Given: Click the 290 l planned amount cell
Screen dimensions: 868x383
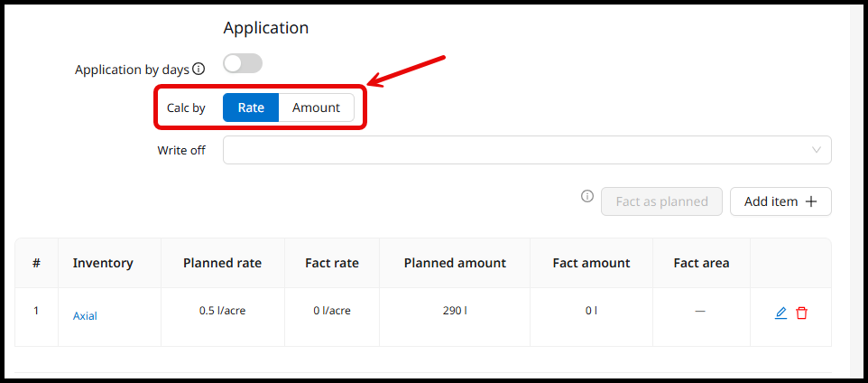Looking at the screenshot, I should (x=455, y=311).
